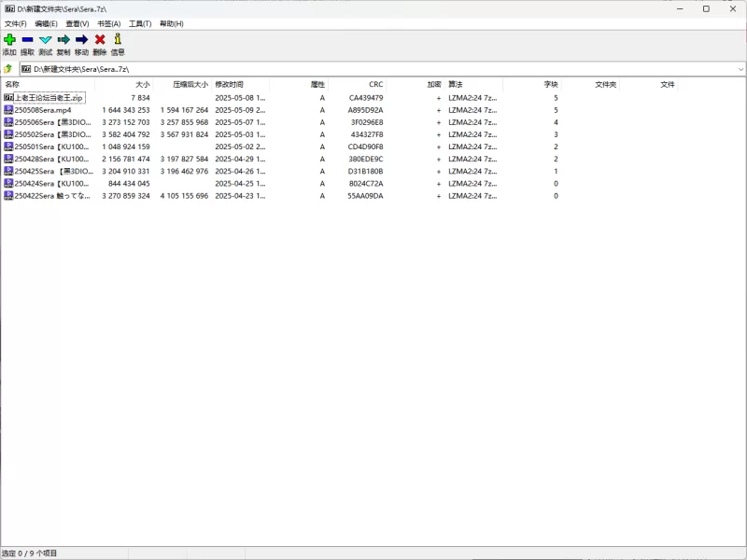Click the Move (移动) blue arrow icon
This screenshot has width=747, height=560.
pyautogui.click(x=81, y=39)
